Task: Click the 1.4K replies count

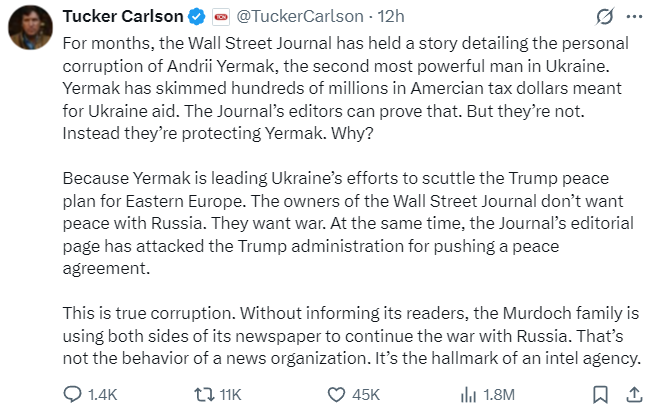Action: tap(103, 394)
